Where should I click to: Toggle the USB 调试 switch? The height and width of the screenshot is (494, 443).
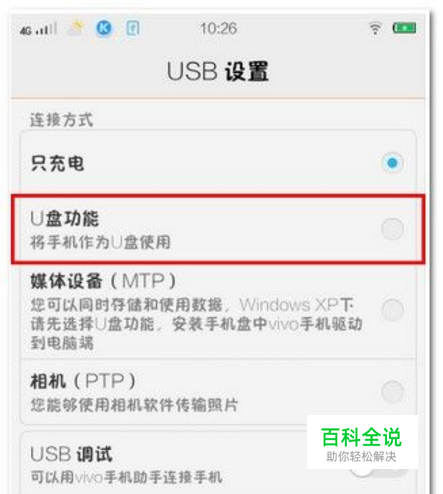pyautogui.click(x=379, y=471)
